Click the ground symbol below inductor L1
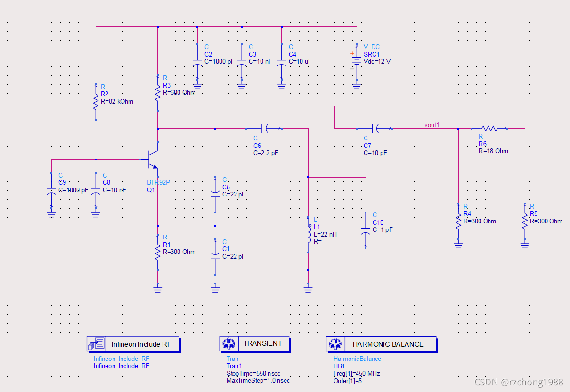Screen dimensions: 570x392 coord(308,289)
